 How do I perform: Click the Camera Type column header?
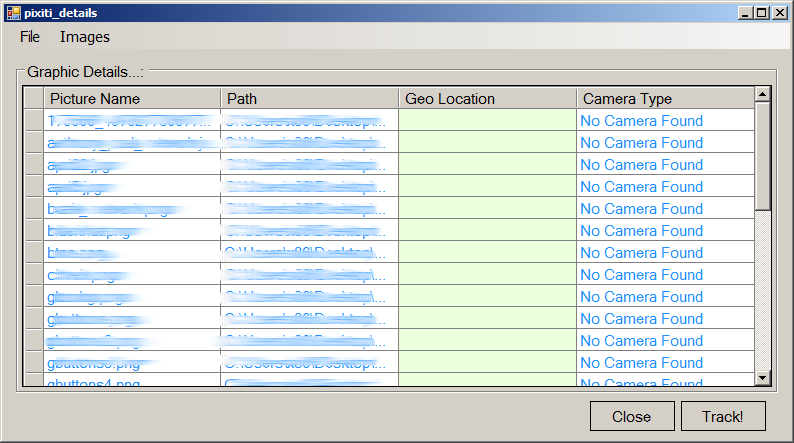tap(664, 98)
